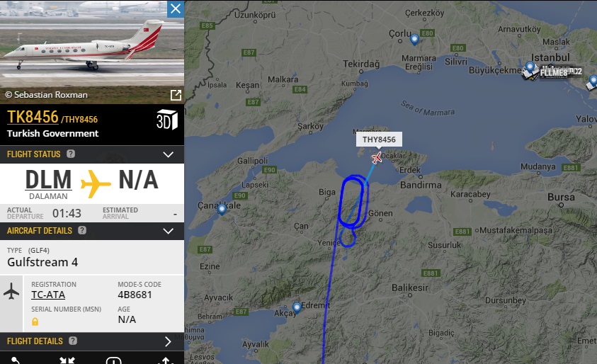Open aircraft photo in external window
Screen dimensions: 597x364
[x=176, y=95]
